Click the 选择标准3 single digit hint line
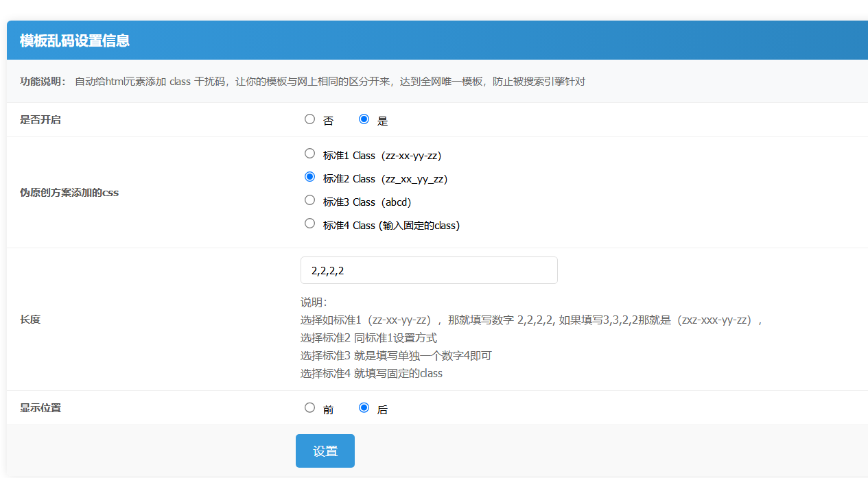Screen dimensions: 868x478 pos(396,355)
